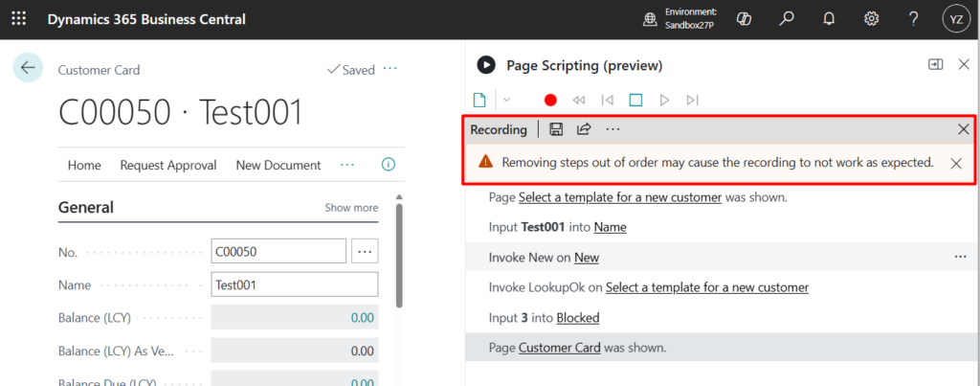
Task: Open the notifications bell
Action: click(x=829, y=19)
